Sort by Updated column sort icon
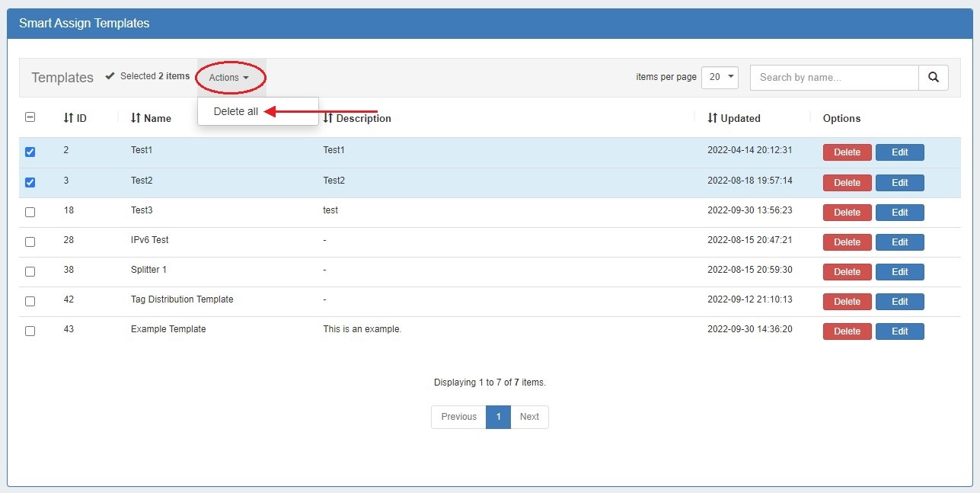This screenshot has width=980, height=493. pyautogui.click(x=713, y=118)
